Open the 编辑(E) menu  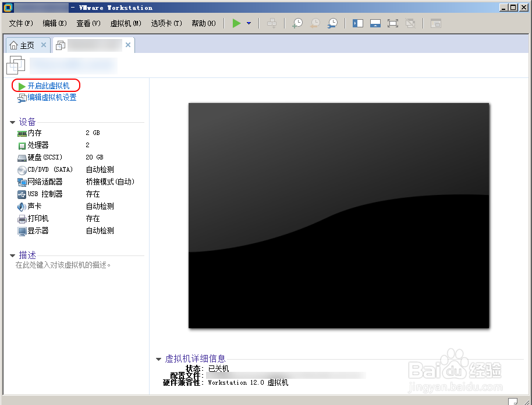55,23
